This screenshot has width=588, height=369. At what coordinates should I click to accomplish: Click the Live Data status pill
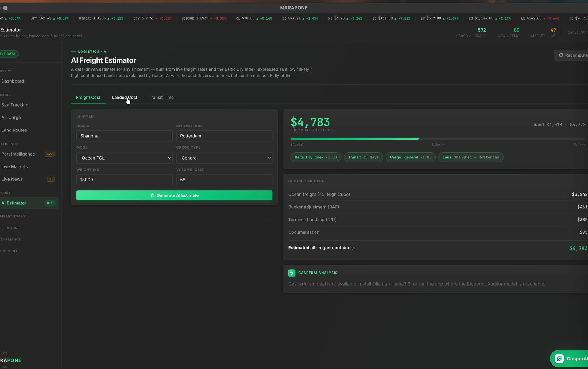click(x=9, y=54)
